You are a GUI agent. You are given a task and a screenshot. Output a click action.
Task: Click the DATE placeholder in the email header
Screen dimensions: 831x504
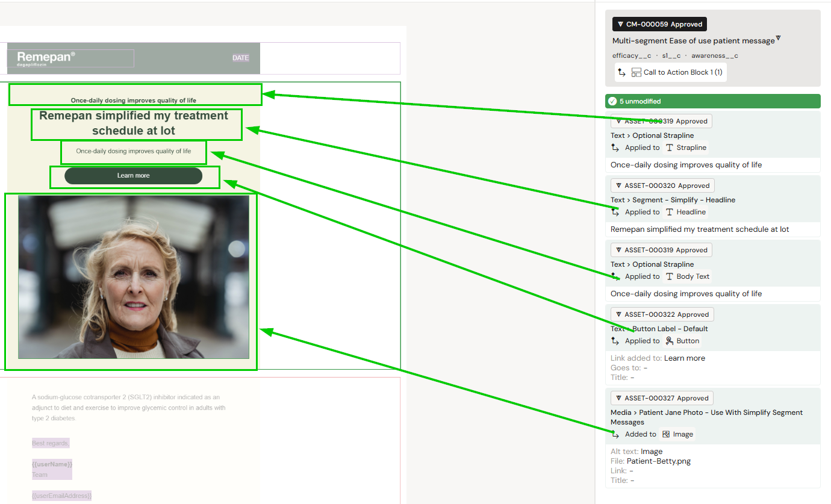pos(240,58)
